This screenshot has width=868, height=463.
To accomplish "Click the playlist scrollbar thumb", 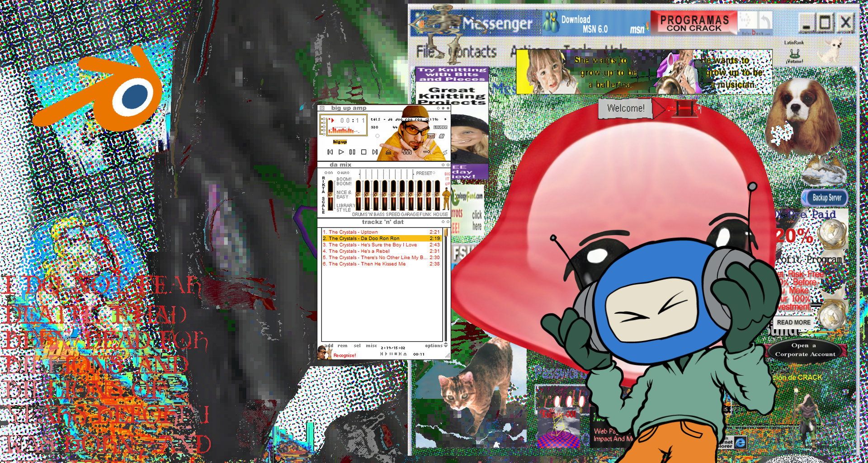I will [x=446, y=232].
